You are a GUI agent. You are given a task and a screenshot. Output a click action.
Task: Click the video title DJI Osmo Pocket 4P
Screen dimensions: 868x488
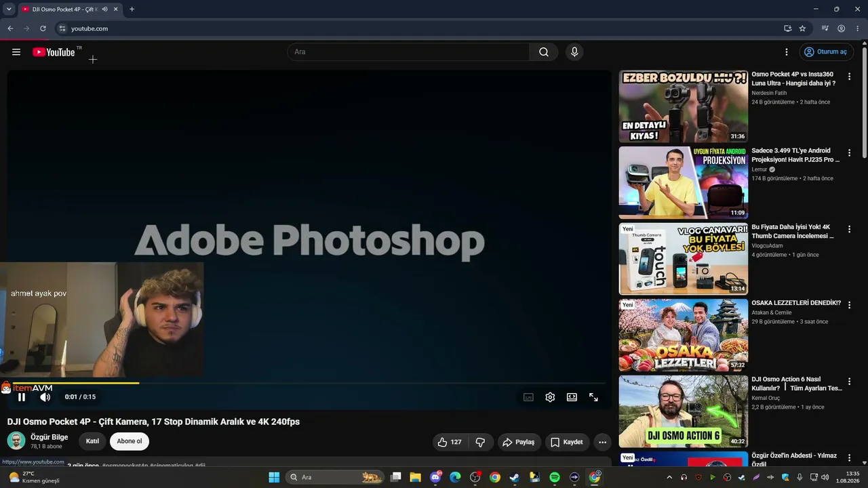click(153, 422)
